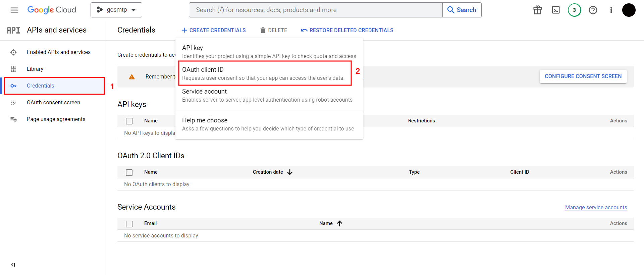Open the account avatar menu
The height and width of the screenshot is (275, 644).
[x=629, y=10]
